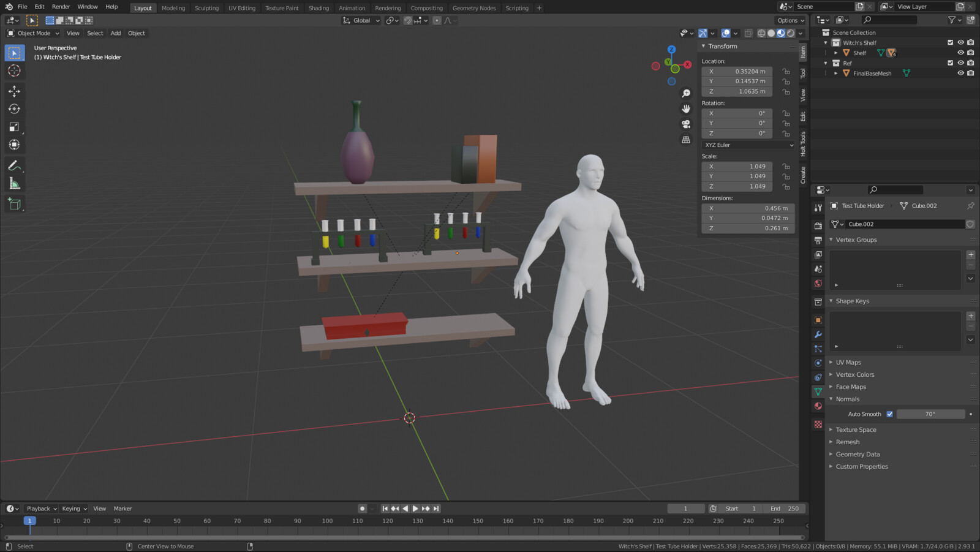The image size is (980, 552).
Task: Click the Marker menu in timeline
Action: (123, 509)
